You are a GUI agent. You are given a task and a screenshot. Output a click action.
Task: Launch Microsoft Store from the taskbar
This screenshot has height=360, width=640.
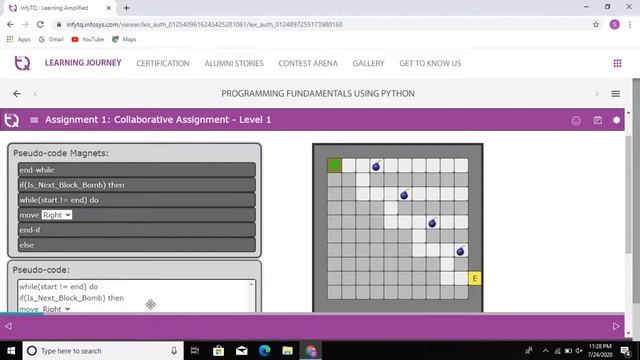(x=218, y=351)
